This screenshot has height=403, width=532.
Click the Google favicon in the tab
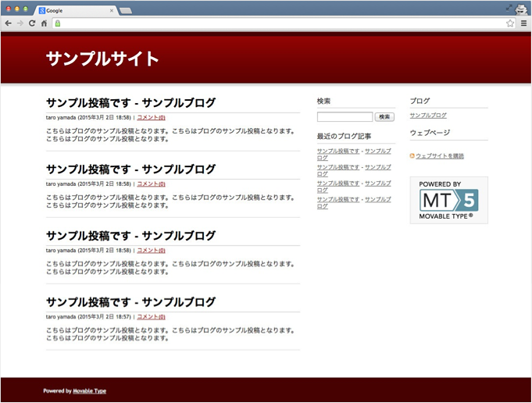pos(42,10)
